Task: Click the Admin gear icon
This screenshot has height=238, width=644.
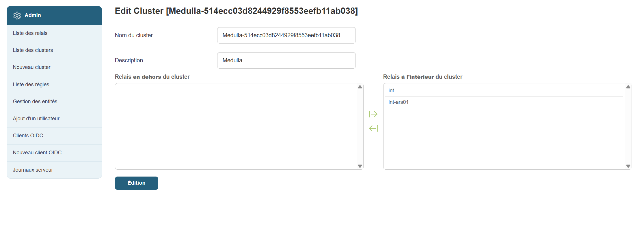Action: (17, 16)
